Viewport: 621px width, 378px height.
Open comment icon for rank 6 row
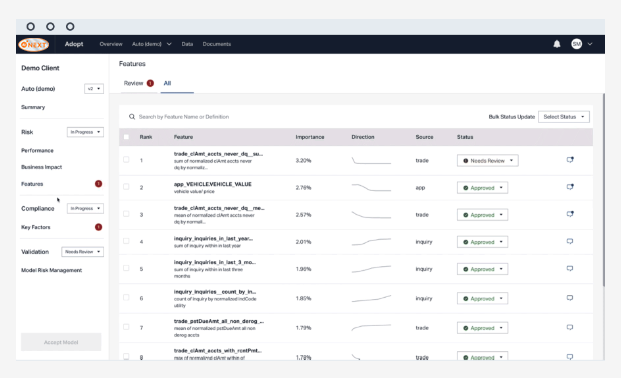(x=570, y=298)
